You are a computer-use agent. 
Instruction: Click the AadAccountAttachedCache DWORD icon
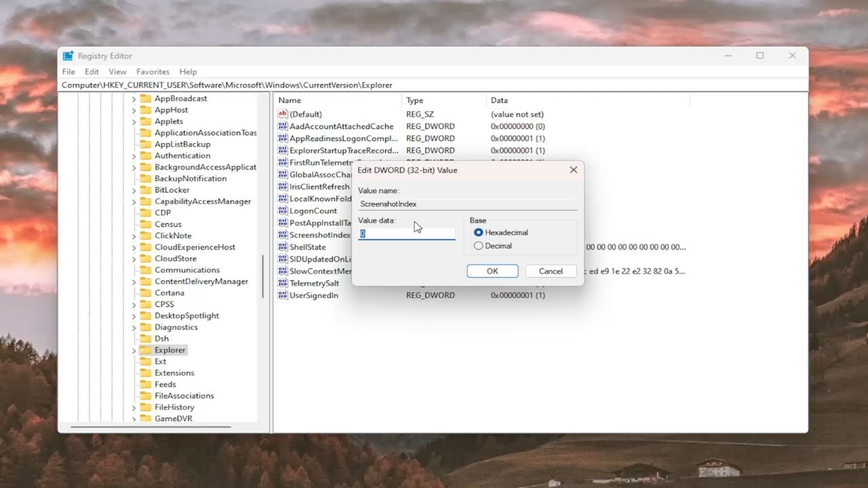tap(283, 126)
